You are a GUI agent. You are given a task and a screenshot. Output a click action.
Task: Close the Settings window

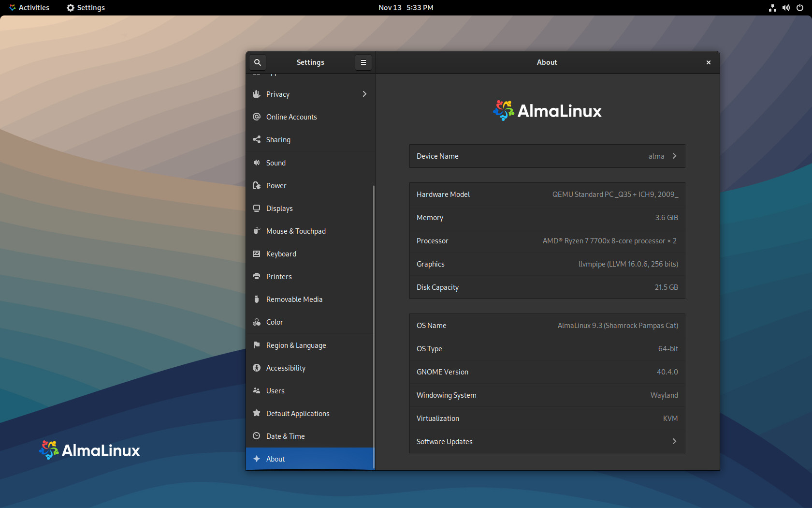(x=709, y=62)
